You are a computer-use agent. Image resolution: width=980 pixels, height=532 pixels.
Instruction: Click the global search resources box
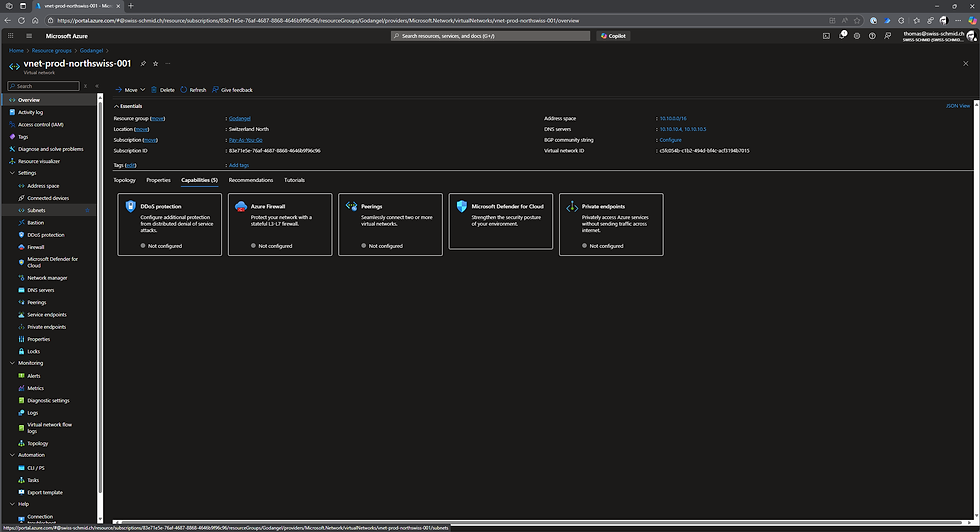491,36
